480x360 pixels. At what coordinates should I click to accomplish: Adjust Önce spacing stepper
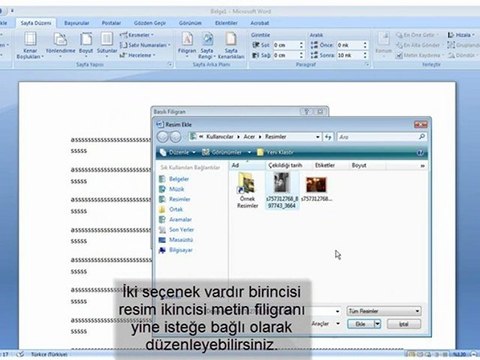[365, 45]
